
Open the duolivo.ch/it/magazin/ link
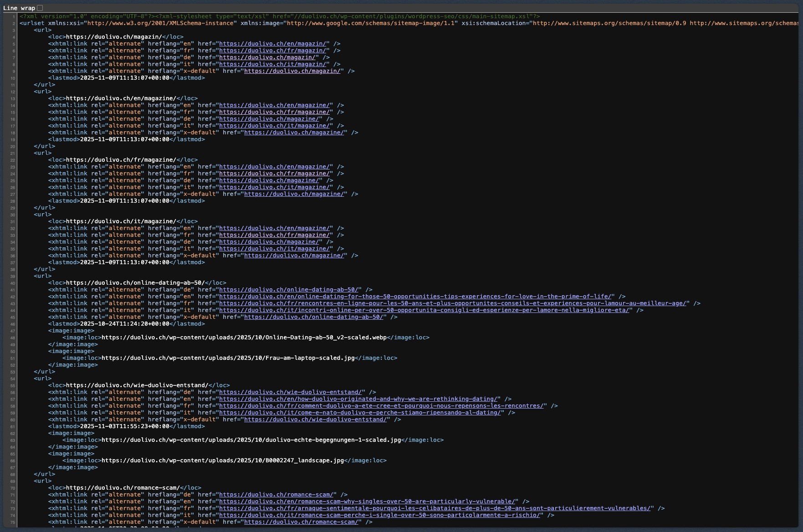coord(272,64)
